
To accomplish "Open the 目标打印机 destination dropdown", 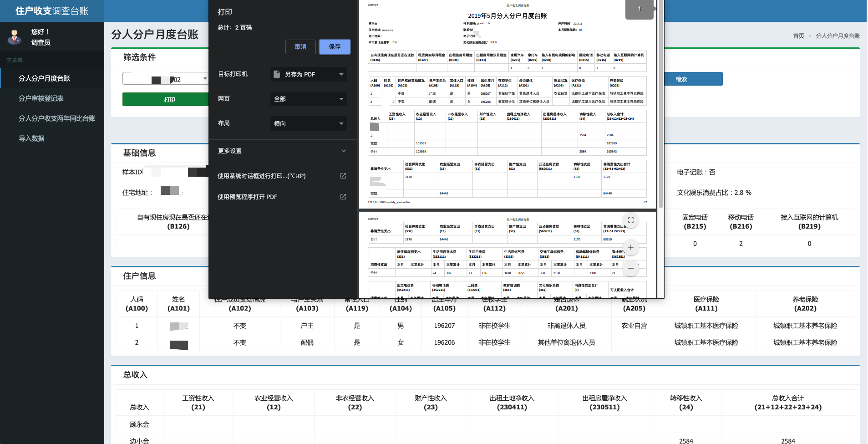I will click(x=309, y=74).
